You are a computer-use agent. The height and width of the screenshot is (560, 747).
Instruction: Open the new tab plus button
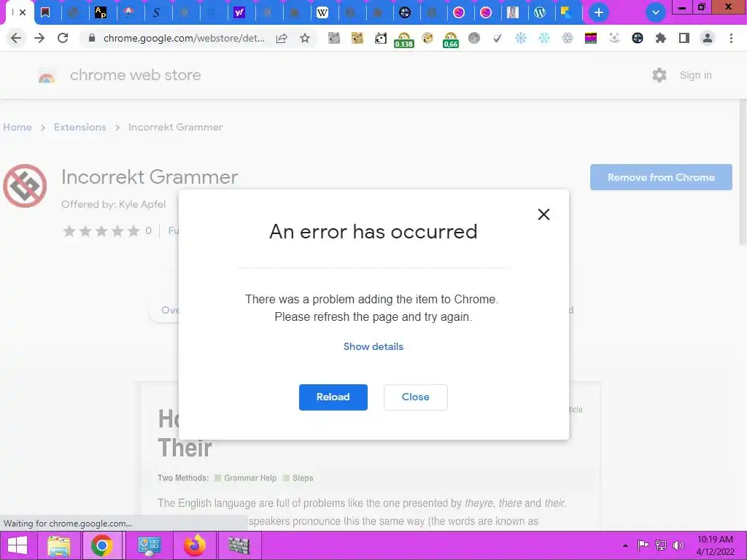point(599,12)
